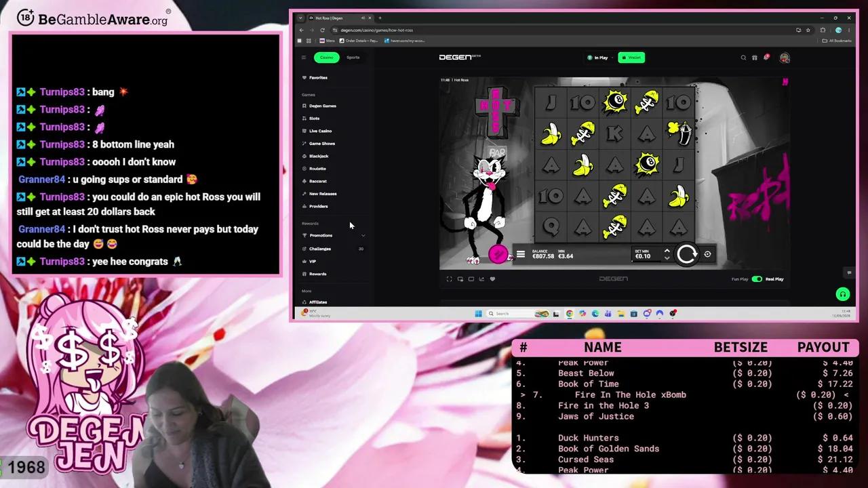Open live support headset button
868x488 pixels.
(842, 294)
